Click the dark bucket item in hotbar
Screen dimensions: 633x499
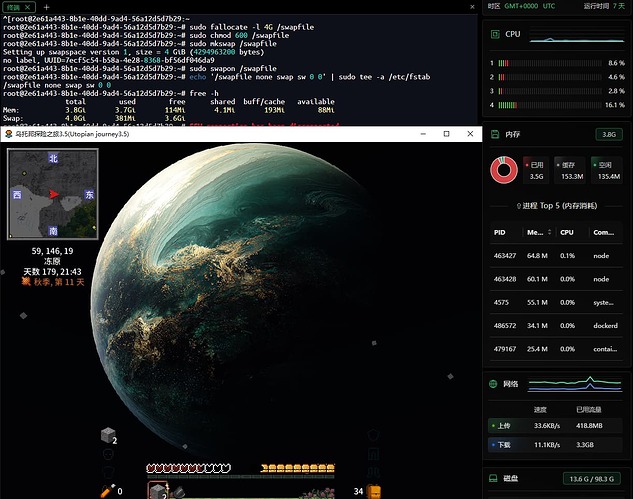click(x=179, y=492)
